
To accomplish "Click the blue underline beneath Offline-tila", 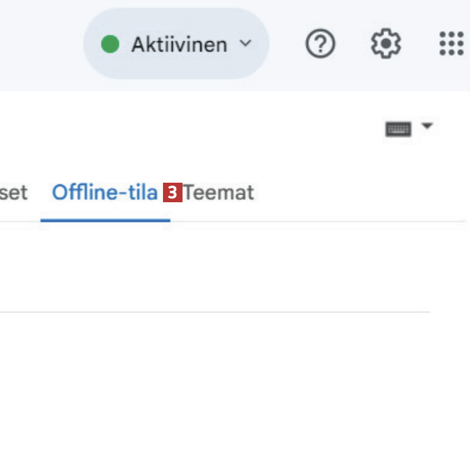I will click(105, 220).
